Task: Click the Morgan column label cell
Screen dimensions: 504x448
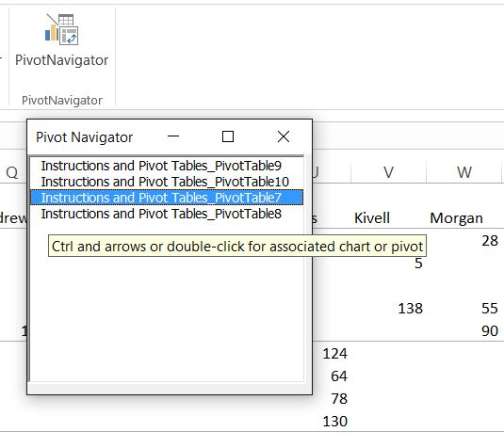Action: click(x=457, y=218)
